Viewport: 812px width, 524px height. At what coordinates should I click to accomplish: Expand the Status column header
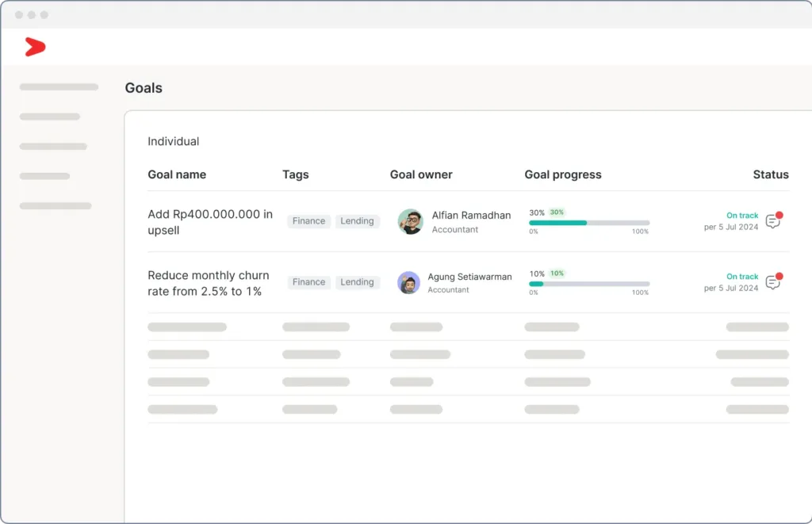click(770, 174)
